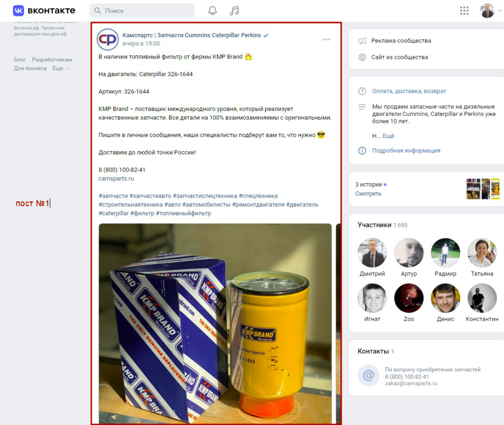Image resolution: width=504 pixels, height=425 pixels.
Task: Open hashtag #автомобилисты
Action: click(206, 204)
